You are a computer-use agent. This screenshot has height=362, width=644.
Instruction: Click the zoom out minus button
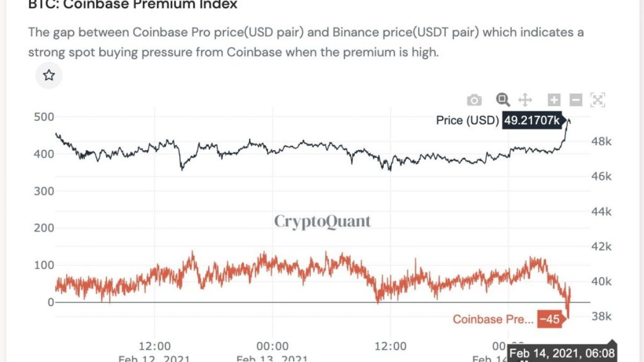point(575,100)
